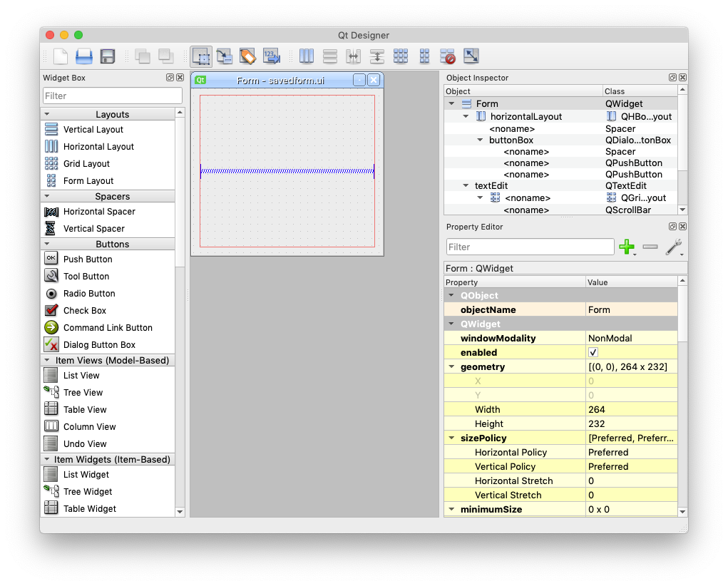The width and height of the screenshot is (728, 586).
Task: Click the Break Layout toolbar icon
Action: point(448,56)
